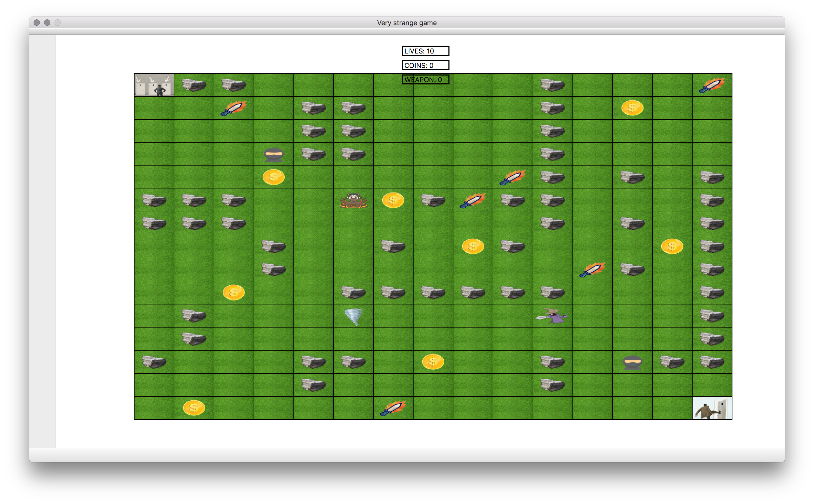This screenshot has height=504, width=814.
Task: Click the flaming sword in the top-right corner
Action: 712,85
